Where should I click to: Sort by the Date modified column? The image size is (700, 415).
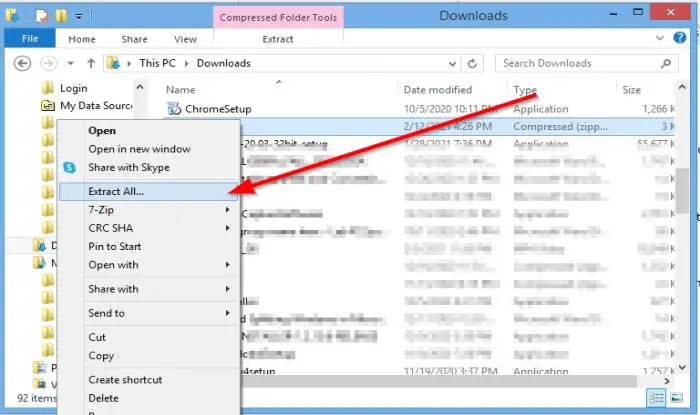[x=438, y=90]
